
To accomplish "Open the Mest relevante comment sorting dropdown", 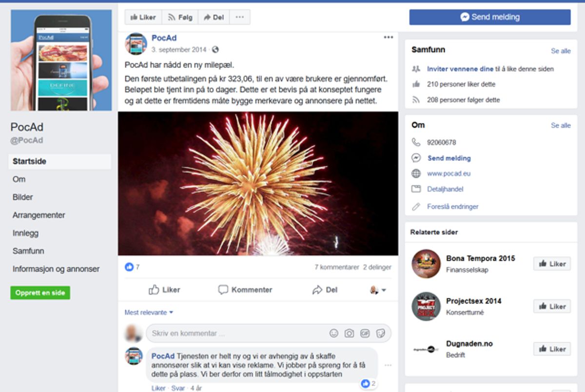I will [x=149, y=313].
